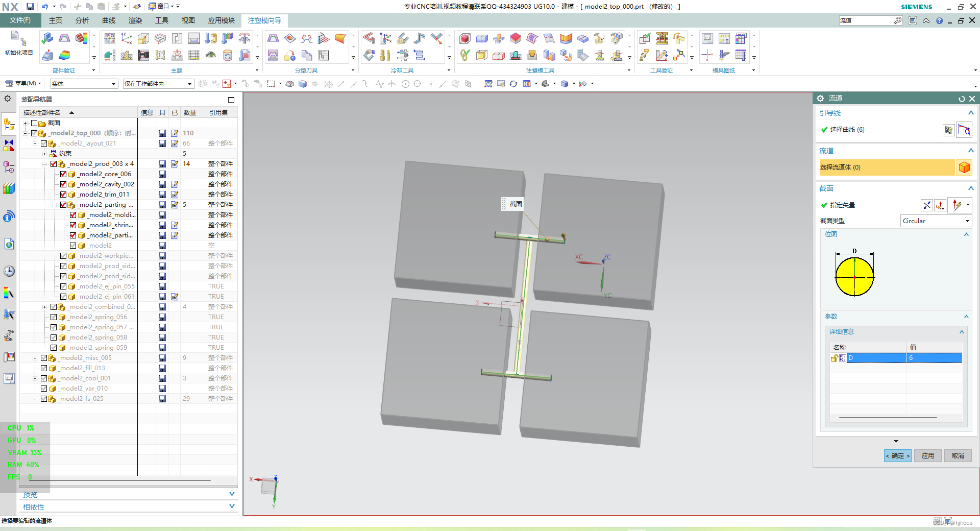This screenshot has width=980, height=531.
Task: Click the Save icon in title bar
Action: [30, 7]
